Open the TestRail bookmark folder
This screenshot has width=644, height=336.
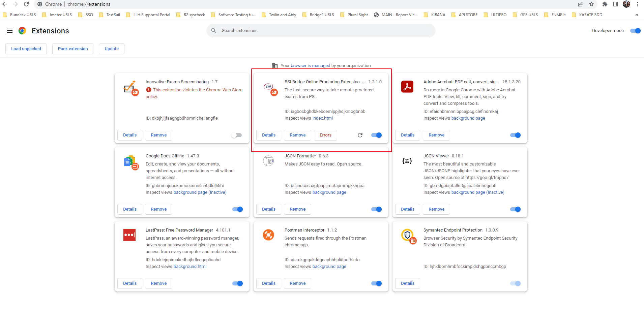(x=110, y=15)
